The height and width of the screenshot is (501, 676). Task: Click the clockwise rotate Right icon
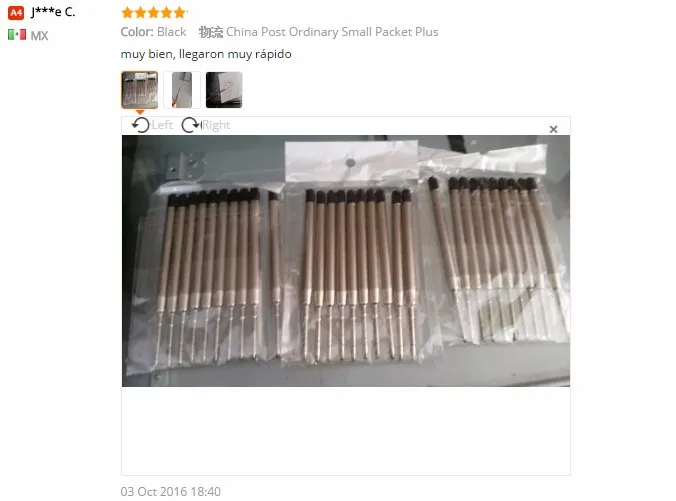coord(191,125)
